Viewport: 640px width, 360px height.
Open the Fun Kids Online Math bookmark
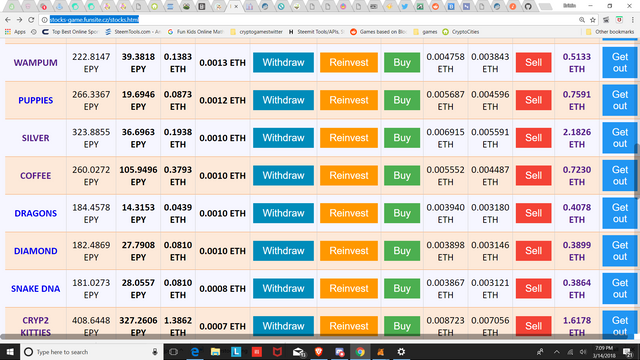196,32
